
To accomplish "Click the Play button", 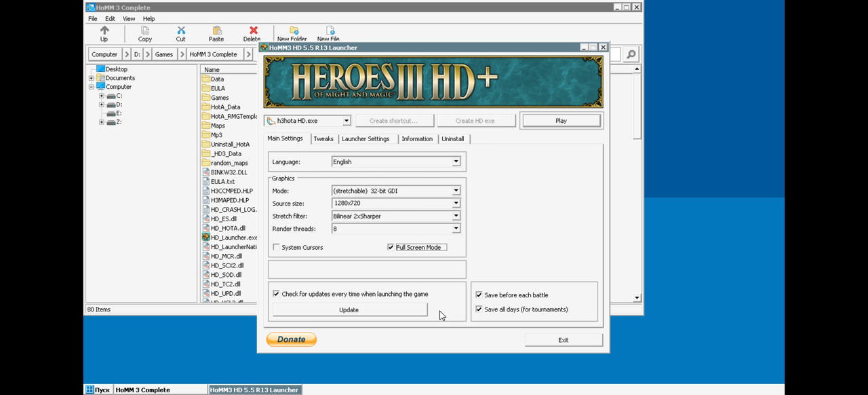I will pyautogui.click(x=561, y=121).
